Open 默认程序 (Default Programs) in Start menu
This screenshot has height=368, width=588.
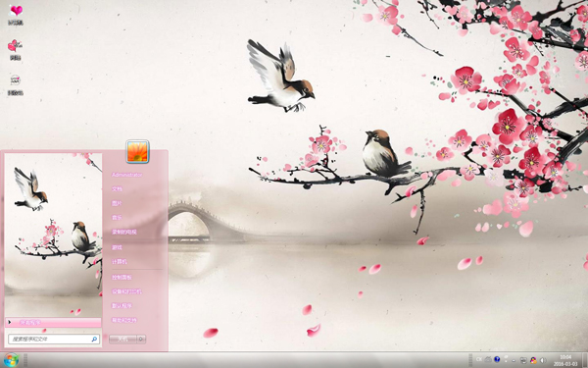coord(122,305)
